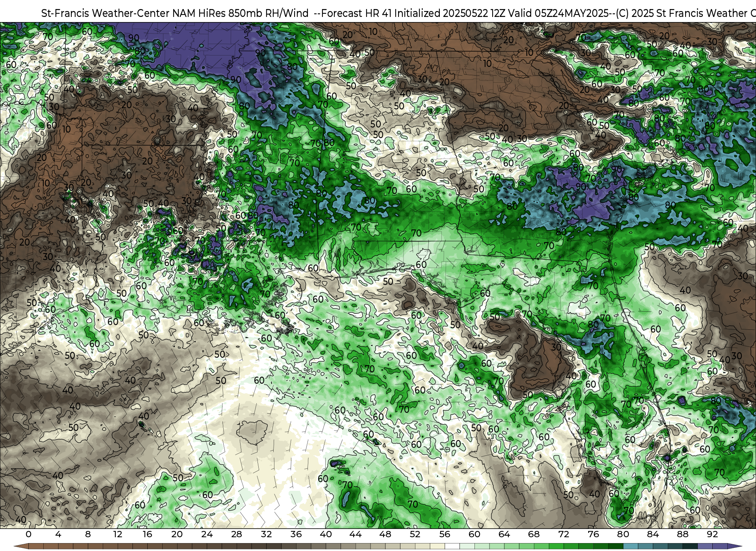The image size is (756, 551).
Task: Click the 'Forecast HR 41' header text
Action: click(356, 13)
